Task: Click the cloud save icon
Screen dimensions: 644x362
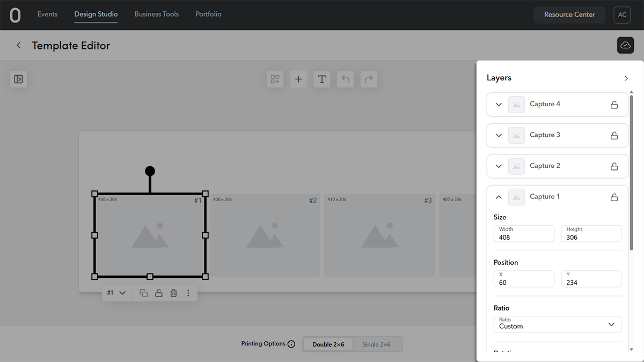Action: (625, 46)
